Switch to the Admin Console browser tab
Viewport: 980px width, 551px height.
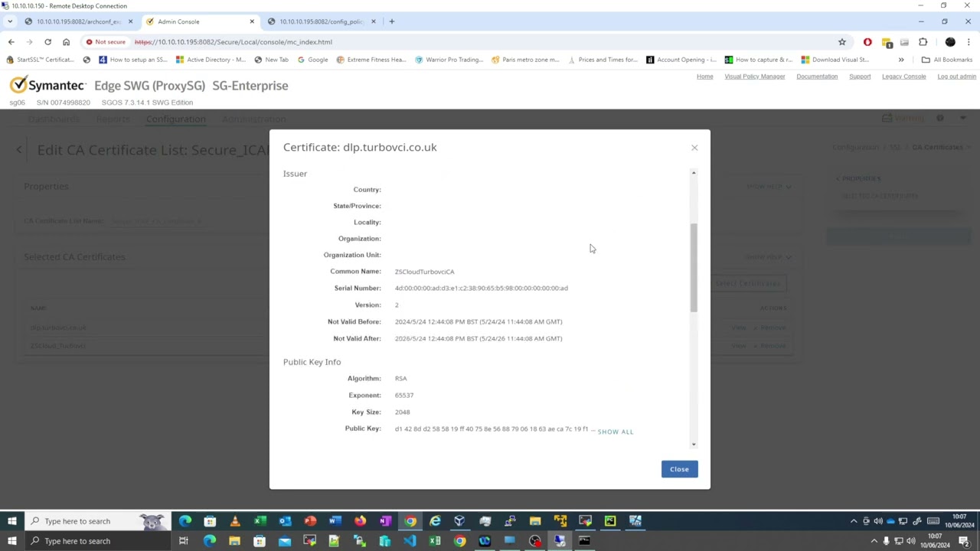pyautogui.click(x=201, y=21)
